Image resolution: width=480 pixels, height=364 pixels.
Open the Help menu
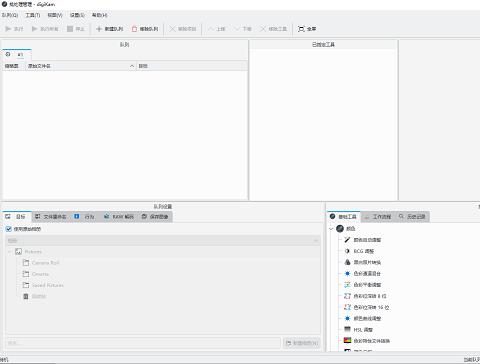pos(99,15)
